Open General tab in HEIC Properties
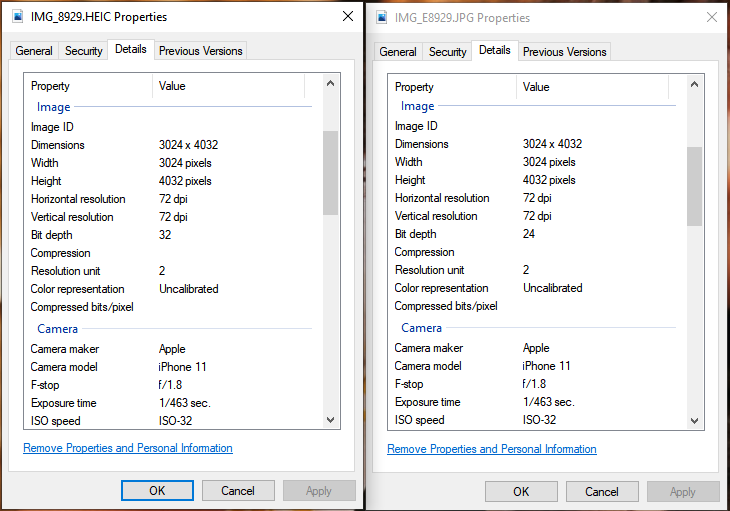730x511 pixels. click(x=34, y=51)
